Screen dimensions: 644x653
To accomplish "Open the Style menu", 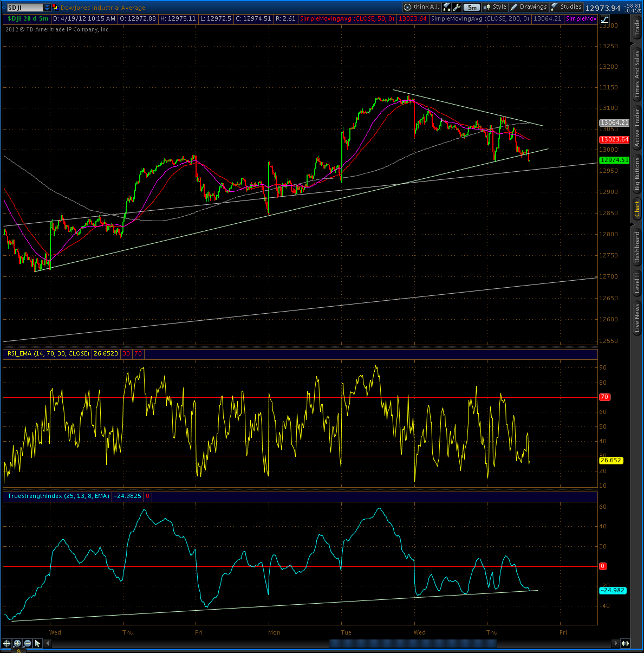I will [x=495, y=7].
